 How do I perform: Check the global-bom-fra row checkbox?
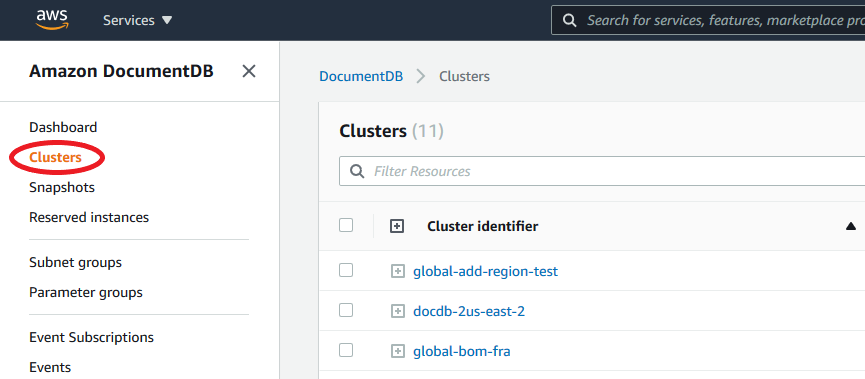click(x=346, y=350)
